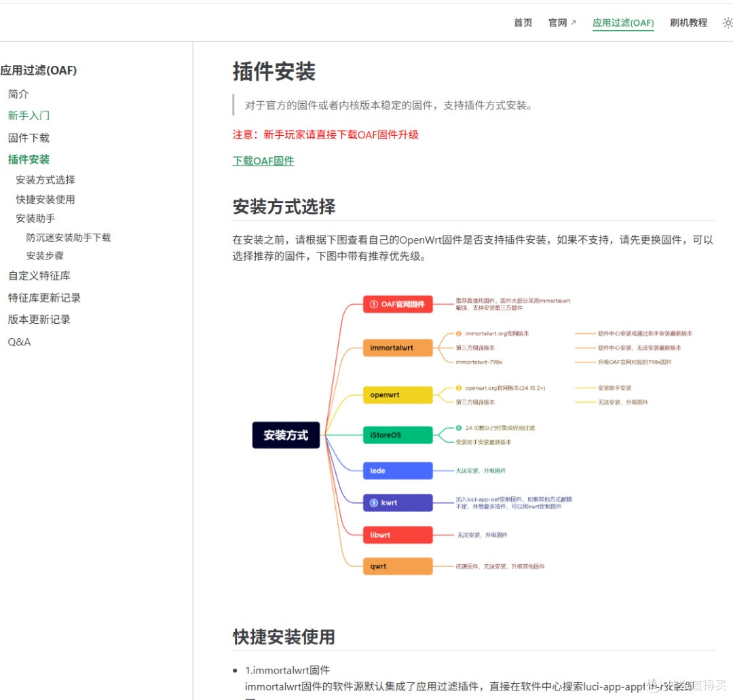Open 防沉迷安装助手下载 sidebar entry

coord(69,238)
